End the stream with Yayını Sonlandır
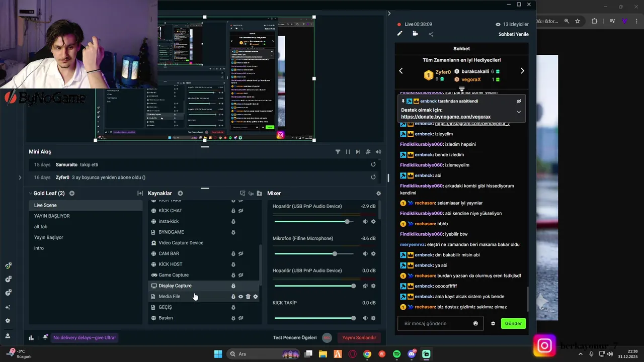Viewport: 644px width, 362px height. tap(359, 338)
